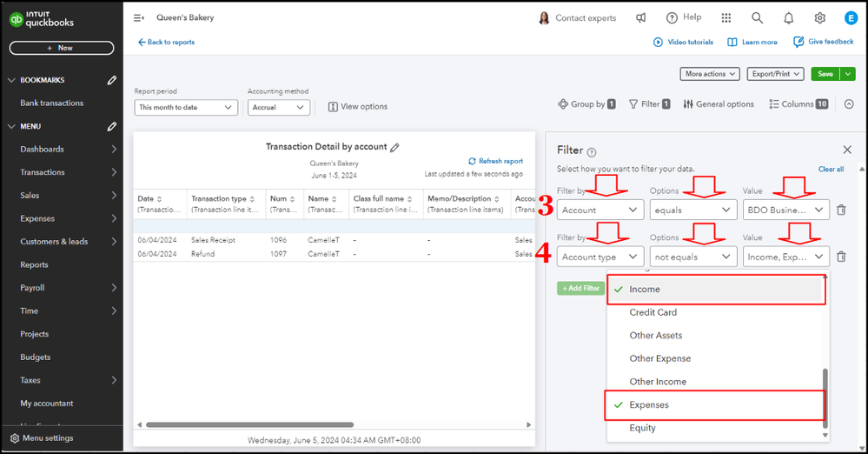This screenshot has width=868, height=454.
Task: Sort by Num column icon
Action: pos(292,199)
